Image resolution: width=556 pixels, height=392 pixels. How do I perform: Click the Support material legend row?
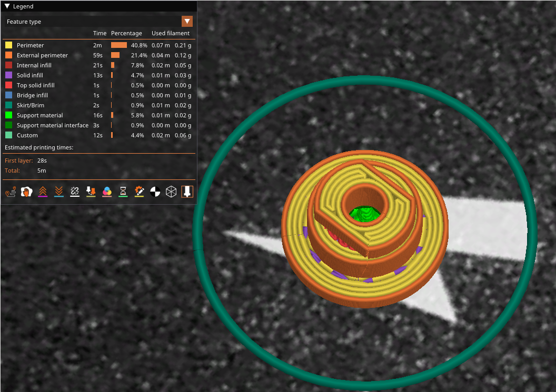pyautogui.click(x=98, y=115)
